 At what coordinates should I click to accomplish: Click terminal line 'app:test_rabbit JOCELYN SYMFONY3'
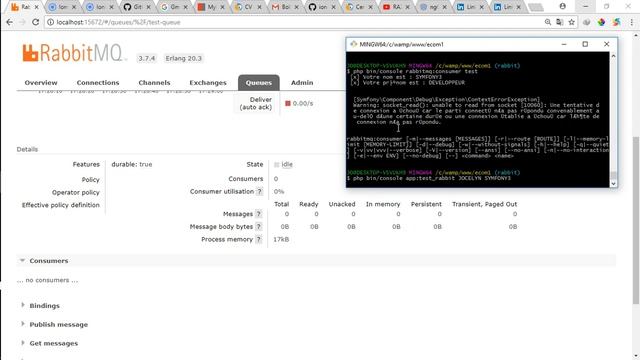pos(458,178)
